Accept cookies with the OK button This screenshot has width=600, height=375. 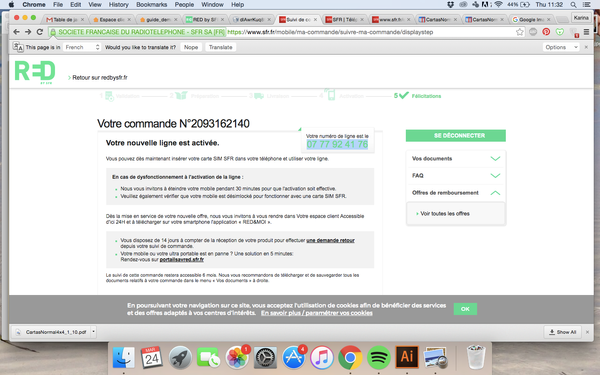point(465,309)
